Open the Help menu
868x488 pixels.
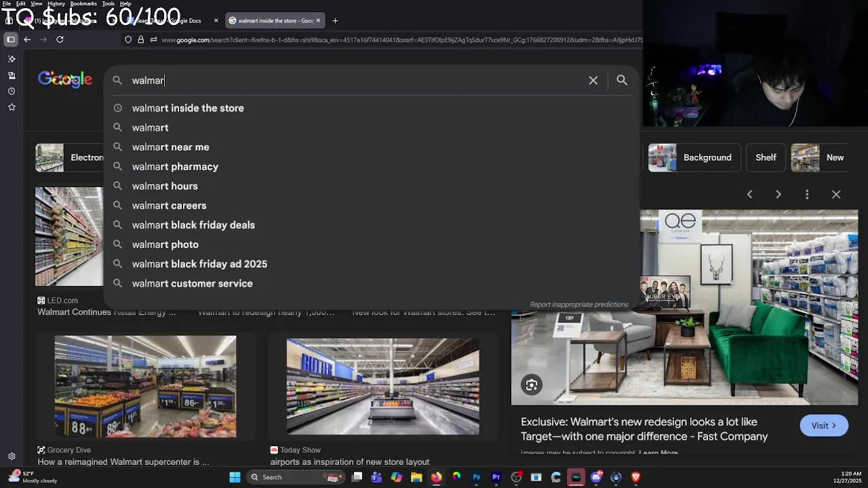125,3
